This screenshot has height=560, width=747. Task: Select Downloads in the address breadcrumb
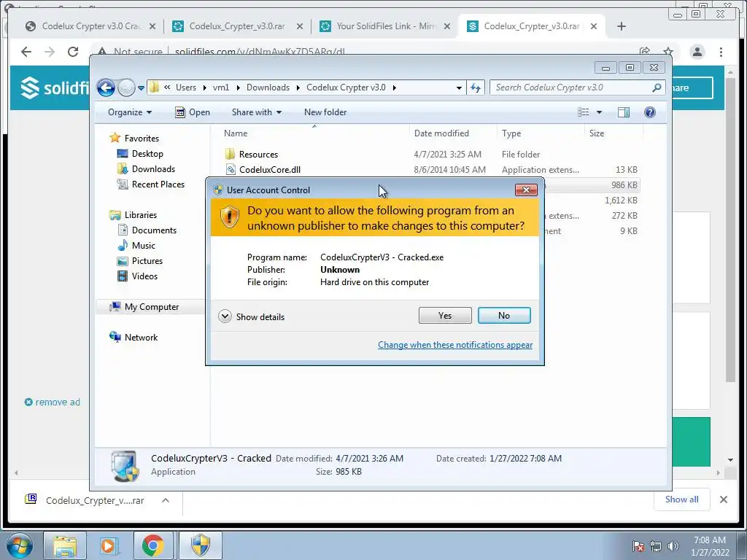click(x=268, y=87)
